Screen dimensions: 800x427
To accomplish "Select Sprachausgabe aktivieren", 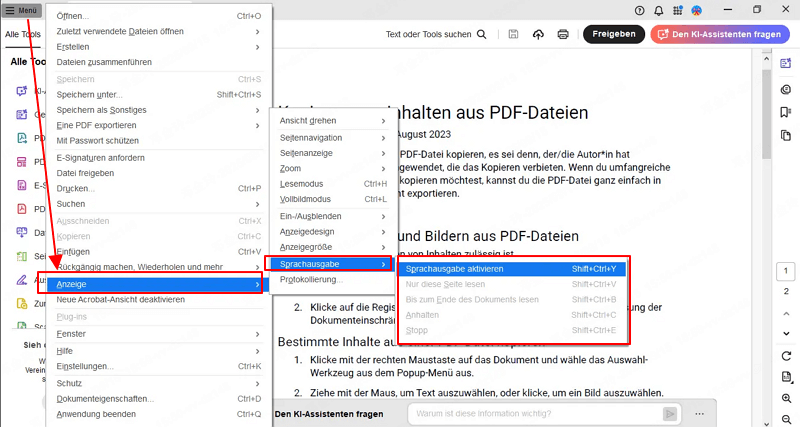I will pos(512,269).
